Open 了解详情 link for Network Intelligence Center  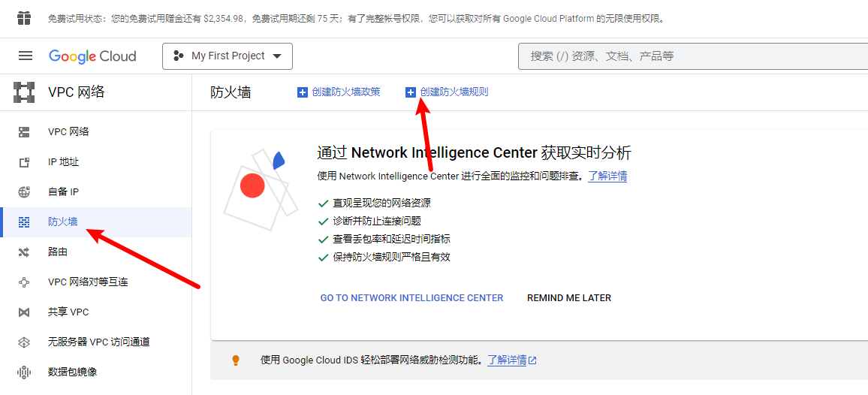(607, 176)
